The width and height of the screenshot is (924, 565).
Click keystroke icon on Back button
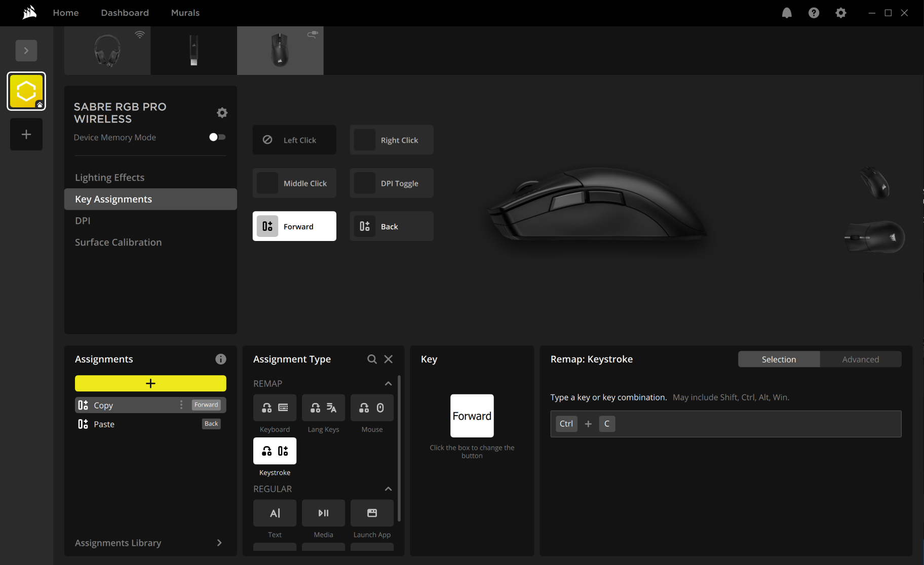click(x=365, y=226)
